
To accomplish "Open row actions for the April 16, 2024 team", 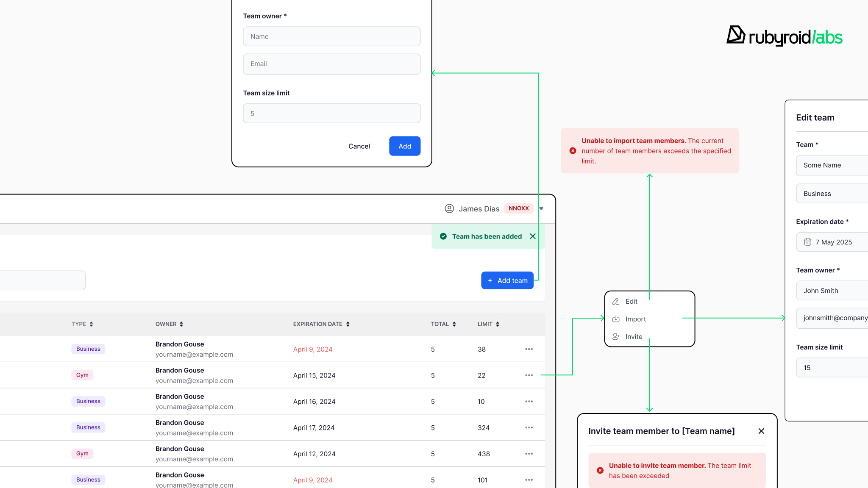I will [x=529, y=402].
